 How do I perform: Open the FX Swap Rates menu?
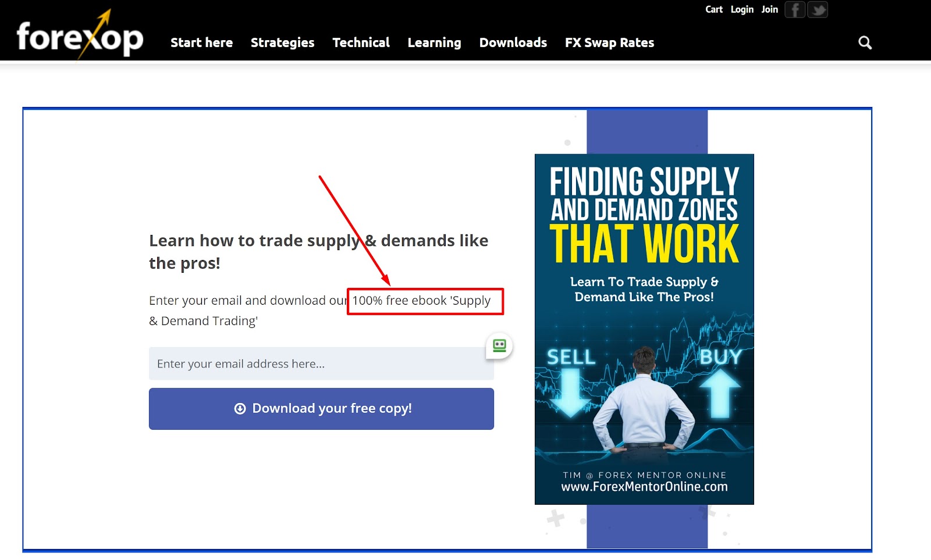tap(609, 42)
